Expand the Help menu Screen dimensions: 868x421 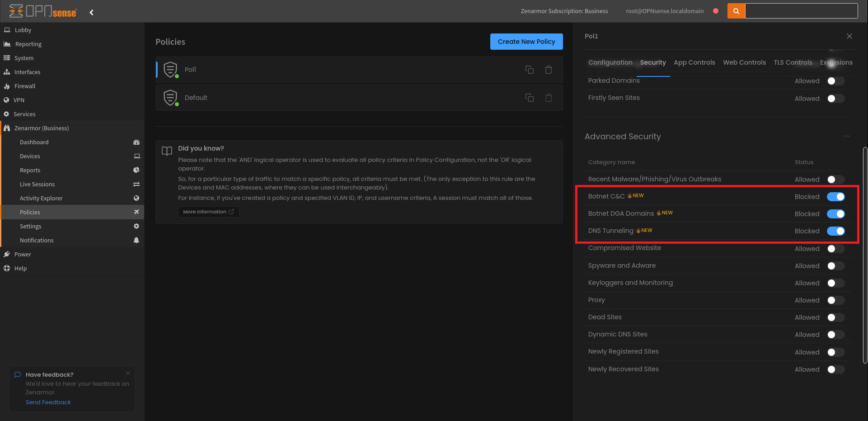pyautogui.click(x=72, y=268)
